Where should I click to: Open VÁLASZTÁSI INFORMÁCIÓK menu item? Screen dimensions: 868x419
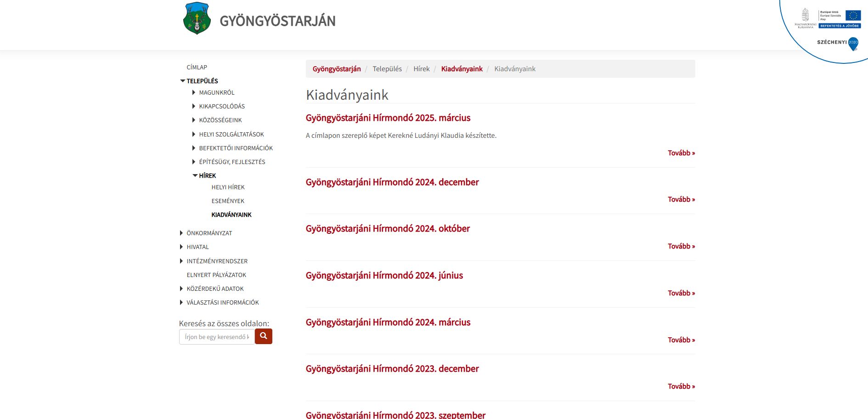(x=223, y=302)
